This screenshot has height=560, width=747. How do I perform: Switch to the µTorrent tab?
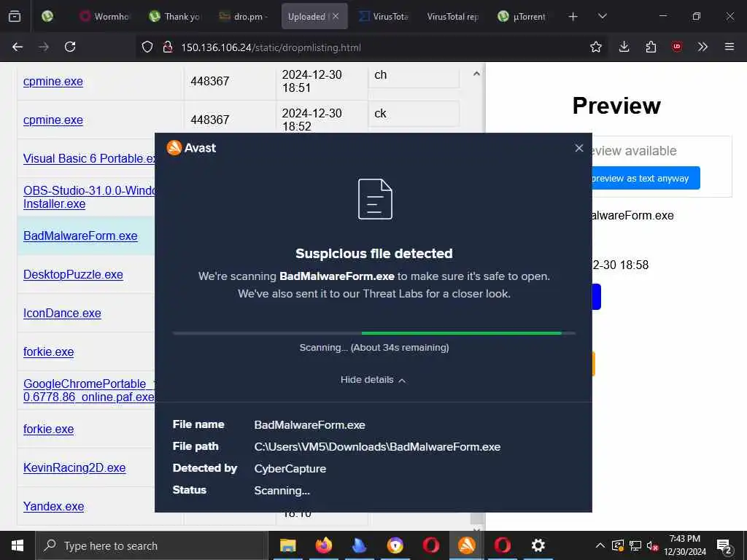point(522,17)
